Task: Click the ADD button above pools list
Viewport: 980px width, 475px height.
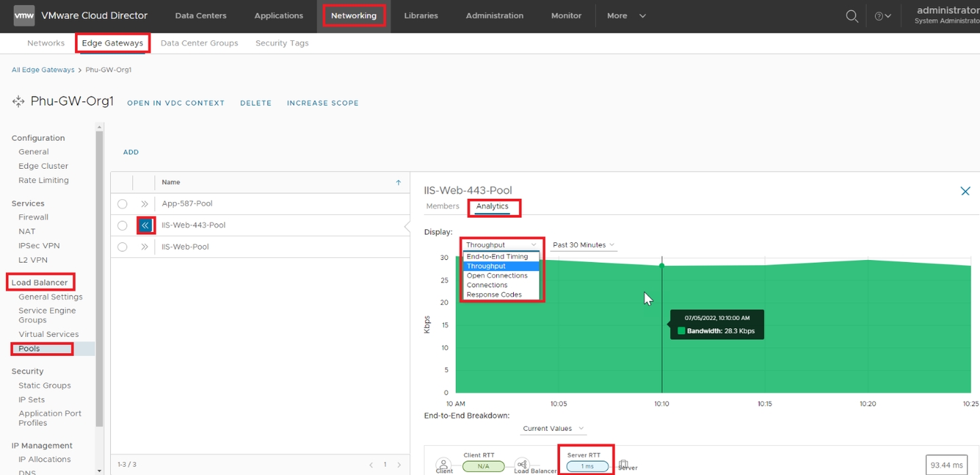Action: click(x=131, y=152)
